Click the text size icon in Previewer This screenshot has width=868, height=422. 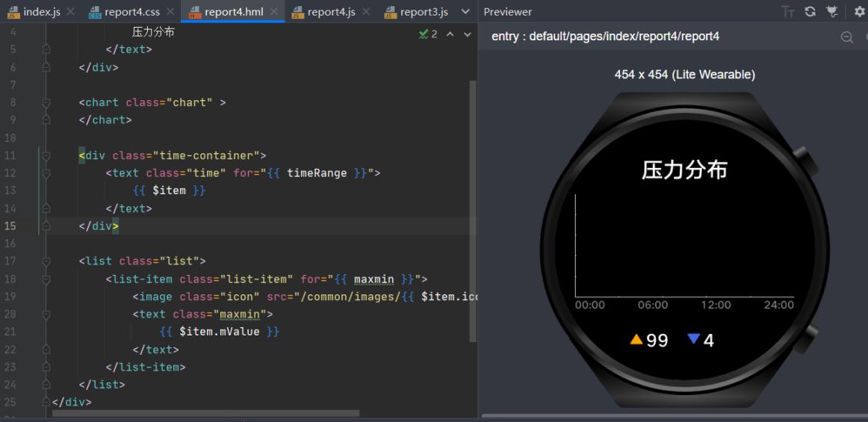click(x=788, y=12)
